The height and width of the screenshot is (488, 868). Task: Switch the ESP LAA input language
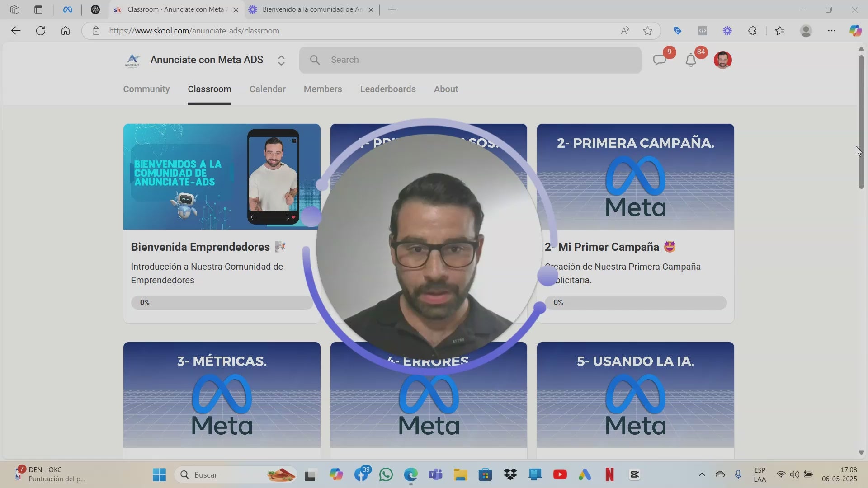760,474
